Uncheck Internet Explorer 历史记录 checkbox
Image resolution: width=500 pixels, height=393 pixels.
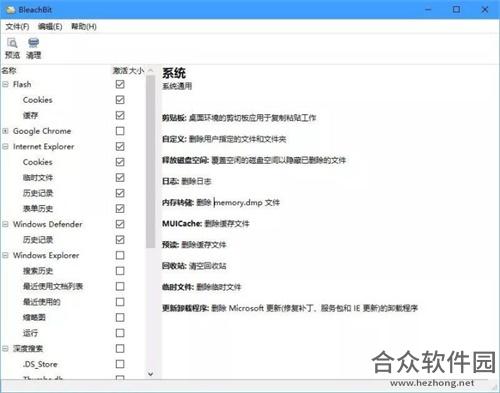120,193
